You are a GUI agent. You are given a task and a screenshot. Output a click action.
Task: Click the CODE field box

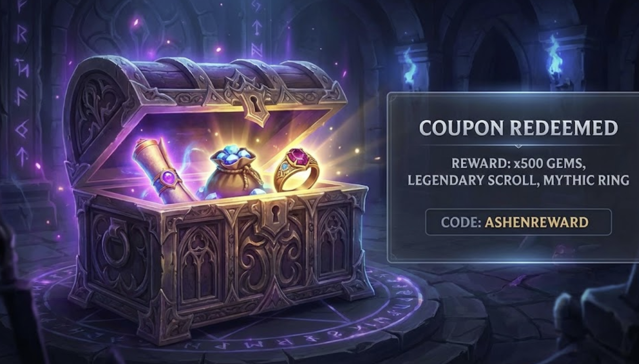(518, 222)
